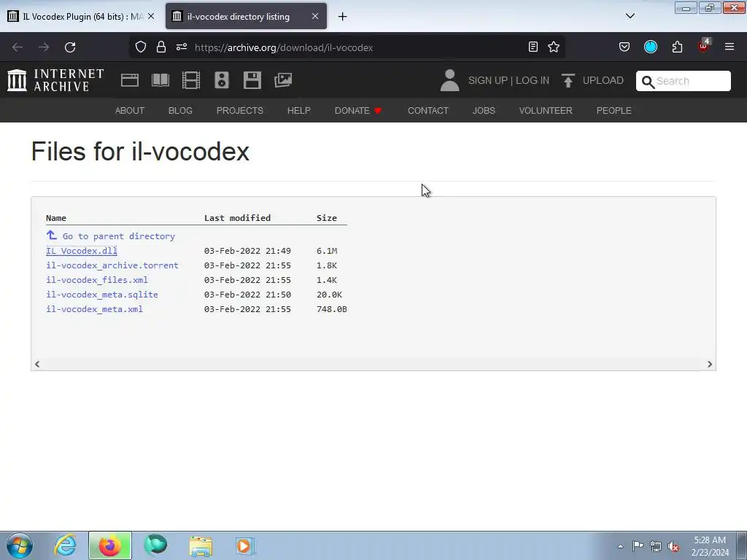
Task: Open the PROJECTS menu item
Action: (239, 111)
